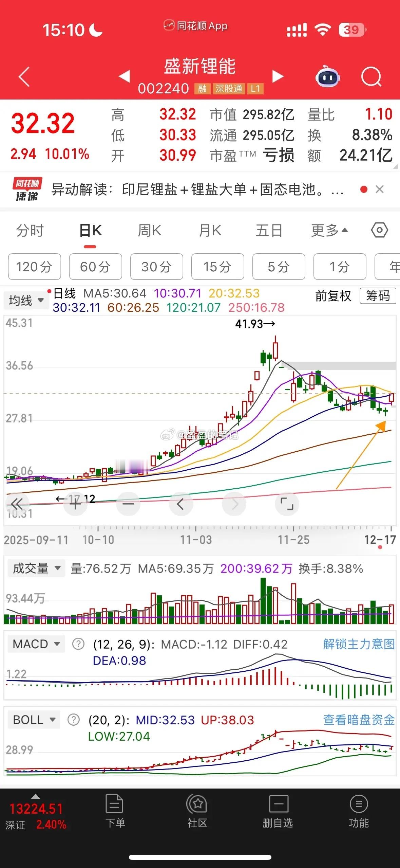400x868 pixels.
Task: Select 60分 period button
Action: point(96,267)
